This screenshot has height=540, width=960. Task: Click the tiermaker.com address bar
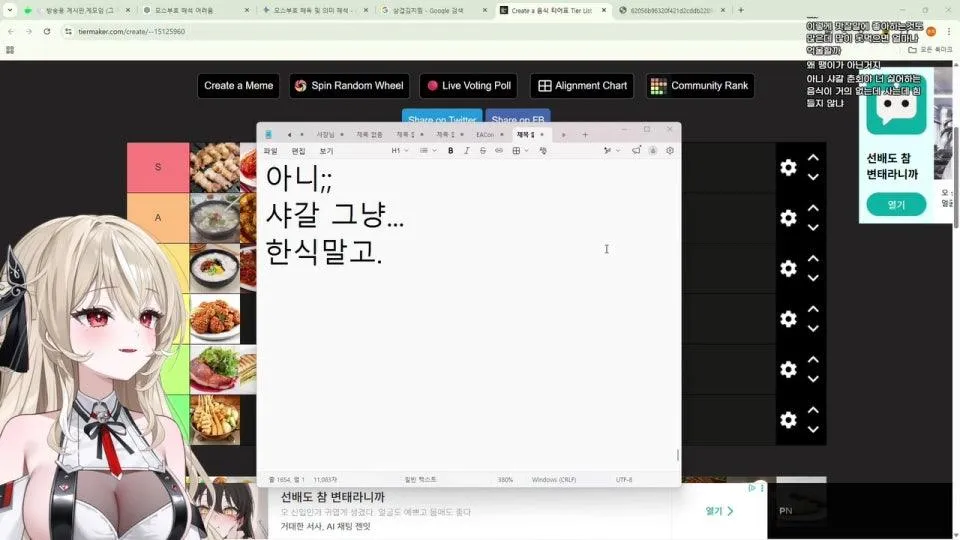[429, 31]
